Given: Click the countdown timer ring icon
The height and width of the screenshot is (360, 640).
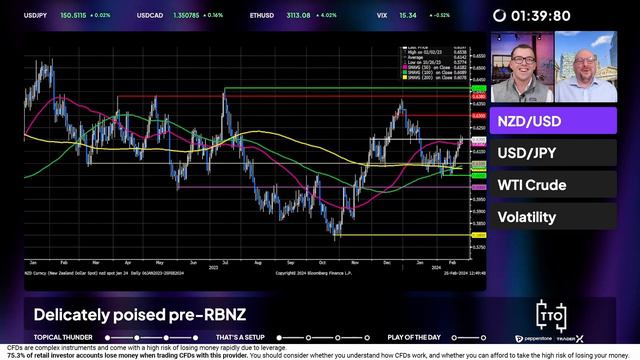Looking at the screenshot, I should [x=499, y=16].
